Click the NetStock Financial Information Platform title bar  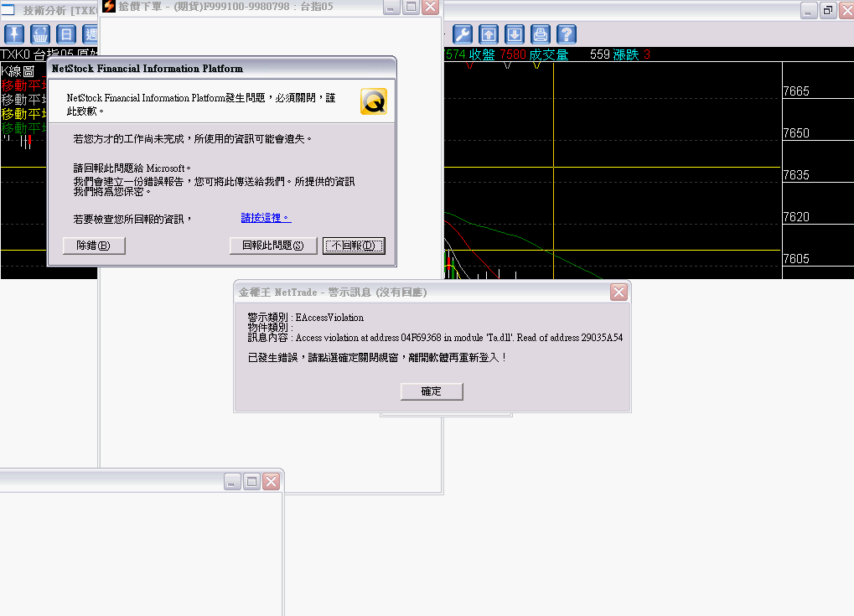[x=222, y=69]
